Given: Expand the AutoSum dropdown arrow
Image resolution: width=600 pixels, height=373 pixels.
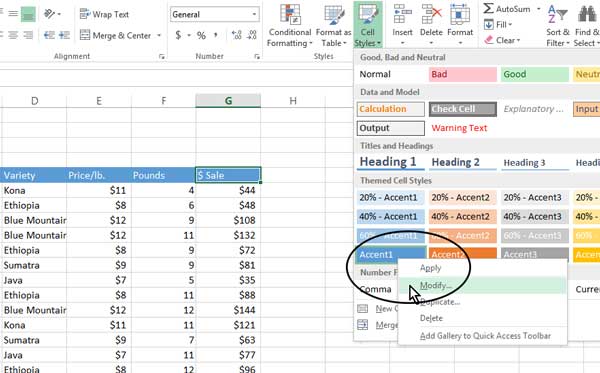Looking at the screenshot, I should point(539,8).
